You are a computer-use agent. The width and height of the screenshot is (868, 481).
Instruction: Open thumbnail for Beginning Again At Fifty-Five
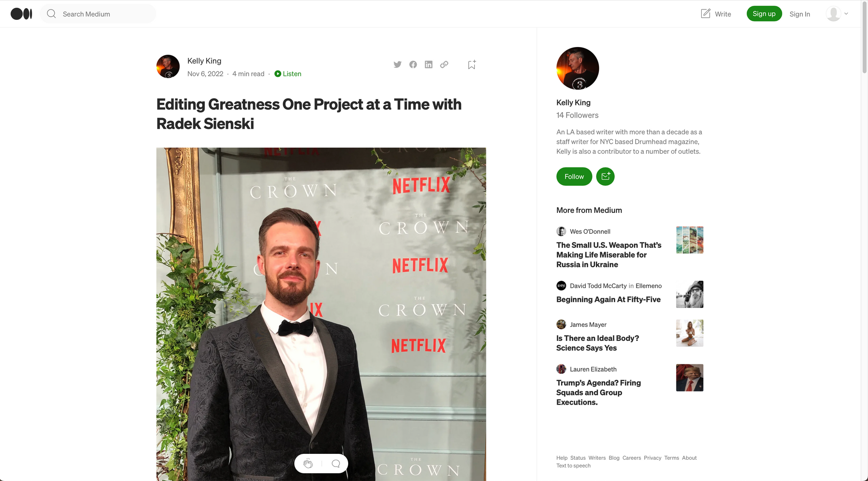tap(689, 294)
